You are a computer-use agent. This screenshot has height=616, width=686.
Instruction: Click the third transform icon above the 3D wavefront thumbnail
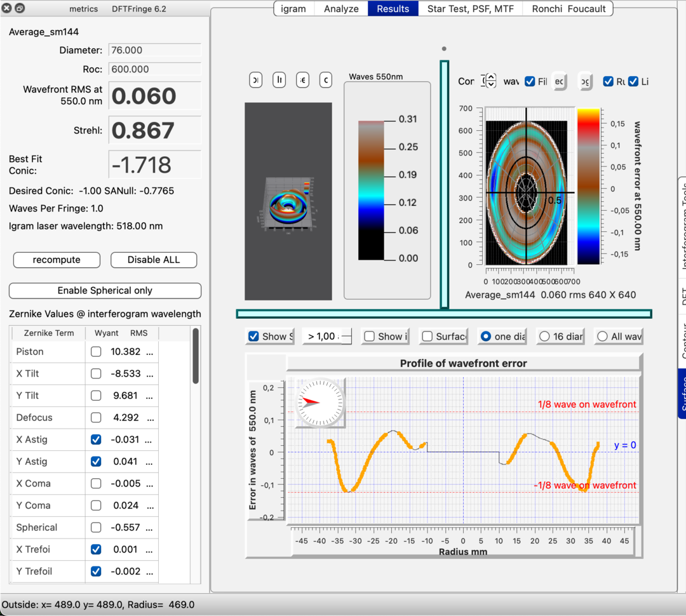(x=302, y=79)
